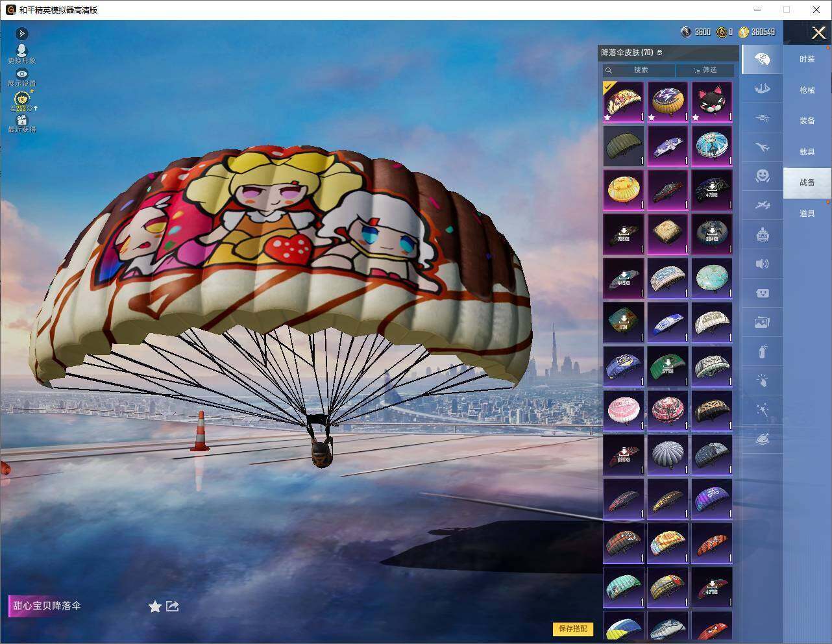Select the plain olive green parachute thumbnail
The image size is (832, 644).
pyautogui.click(x=624, y=146)
